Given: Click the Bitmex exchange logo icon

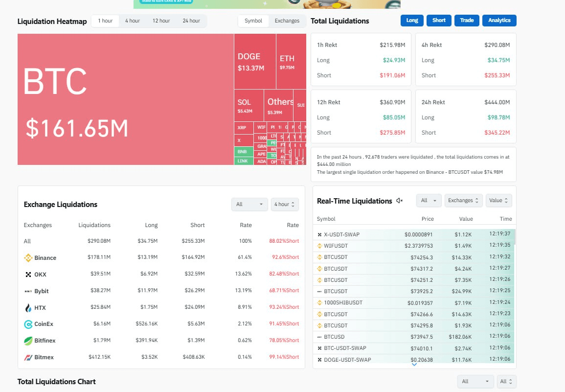Looking at the screenshot, I should point(28,357).
